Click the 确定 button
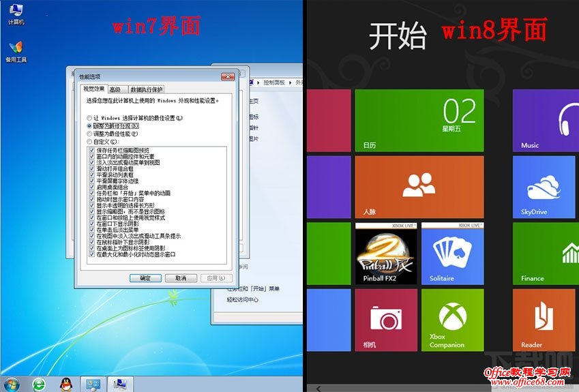This screenshot has width=579, height=392. pyautogui.click(x=145, y=278)
